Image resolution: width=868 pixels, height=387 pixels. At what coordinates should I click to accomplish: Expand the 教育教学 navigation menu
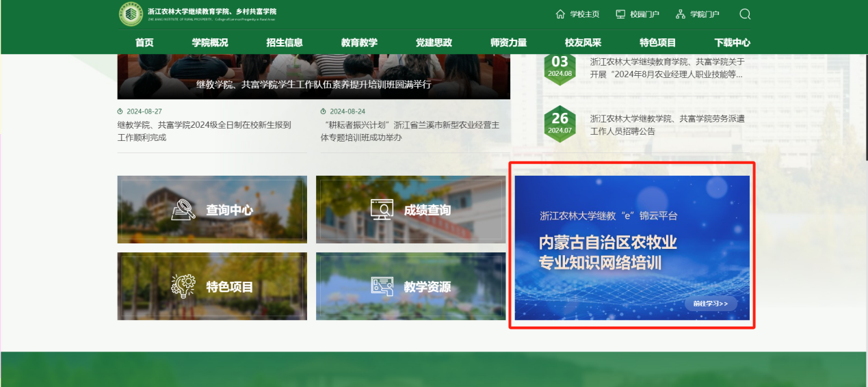pyautogui.click(x=359, y=42)
